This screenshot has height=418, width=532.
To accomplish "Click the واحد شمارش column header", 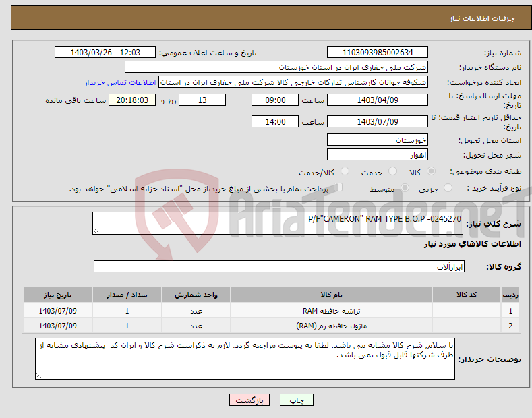I will pos(196,295).
